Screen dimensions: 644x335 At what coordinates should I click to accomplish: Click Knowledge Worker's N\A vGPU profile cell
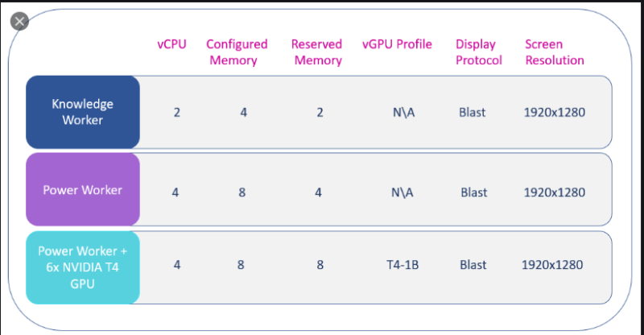pyautogui.click(x=403, y=112)
